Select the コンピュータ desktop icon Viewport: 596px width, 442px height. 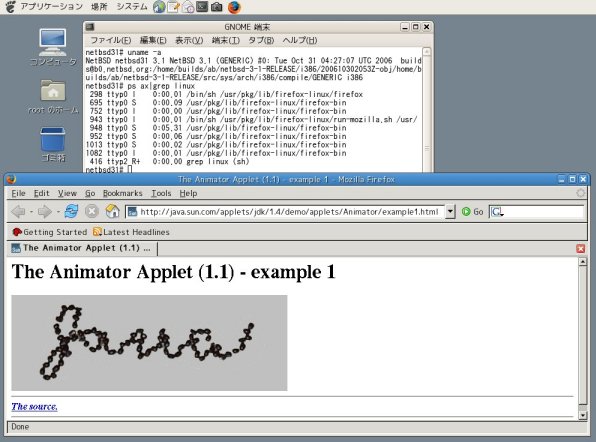point(53,48)
